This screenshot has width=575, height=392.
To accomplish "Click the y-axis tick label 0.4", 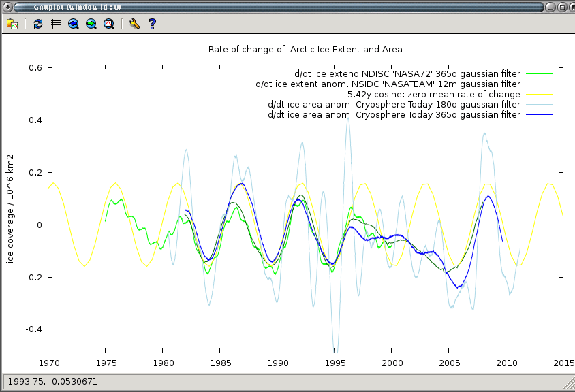I will click(35, 120).
